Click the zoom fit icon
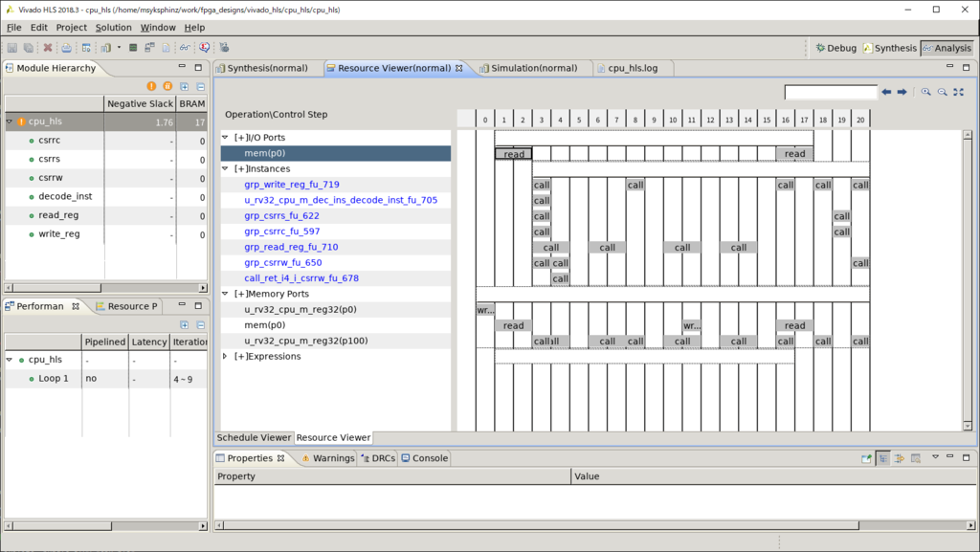The height and width of the screenshot is (552, 980). pyautogui.click(x=959, y=92)
